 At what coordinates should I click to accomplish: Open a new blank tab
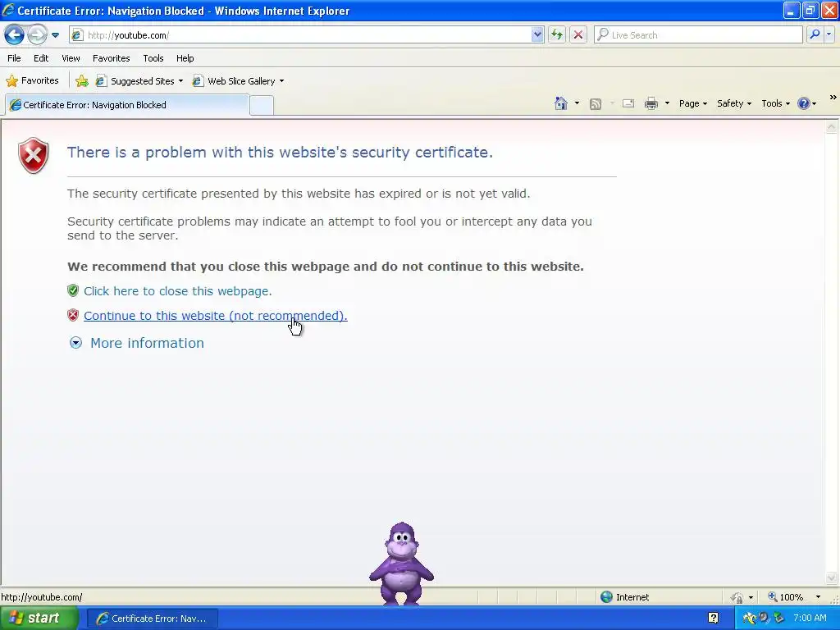point(262,106)
